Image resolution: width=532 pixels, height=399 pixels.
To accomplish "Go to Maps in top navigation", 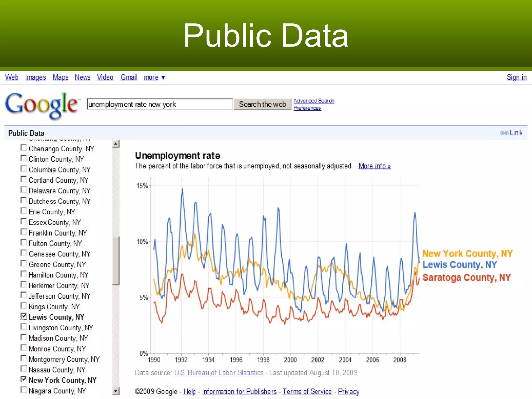I will pos(61,77).
